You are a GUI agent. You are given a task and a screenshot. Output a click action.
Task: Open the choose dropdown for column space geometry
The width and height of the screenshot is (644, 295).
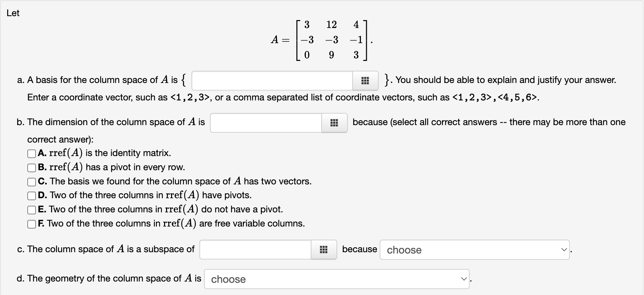[x=336, y=279]
